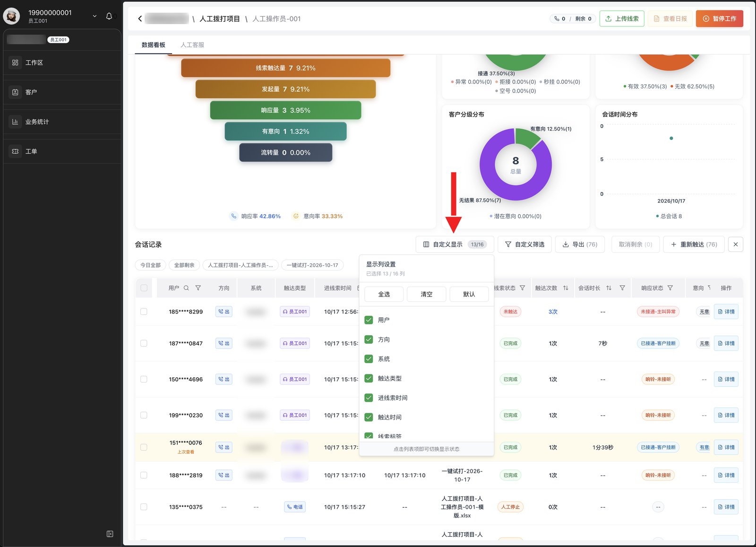This screenshot has width=756, height=547.
Task: Click the 默认 button in column settings
Action: pos(469,294)
